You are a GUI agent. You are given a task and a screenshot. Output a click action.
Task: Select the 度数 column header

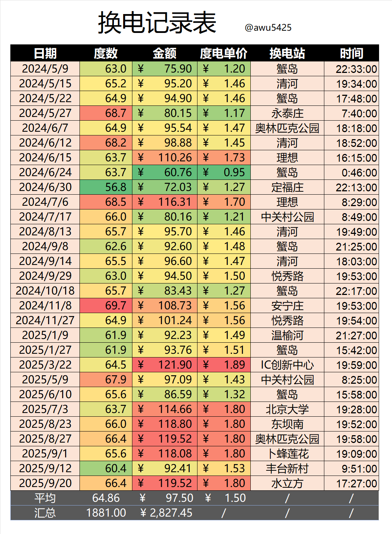(105, 53)
